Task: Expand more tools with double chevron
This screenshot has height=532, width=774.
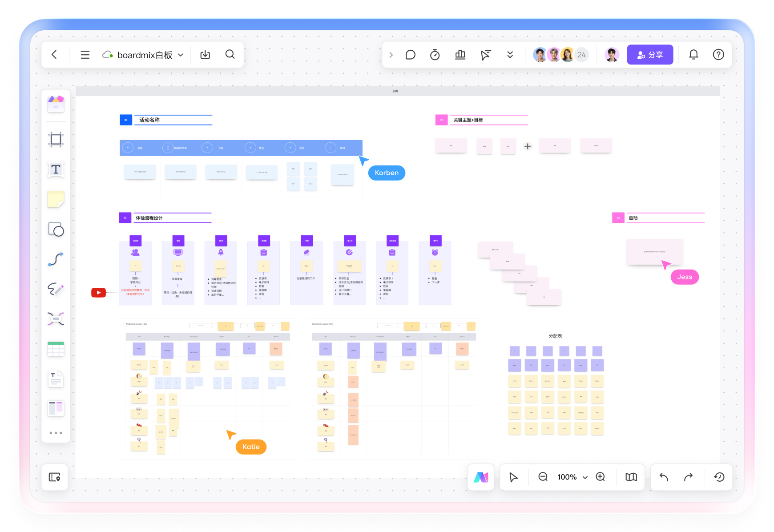Action: point(510,55)
